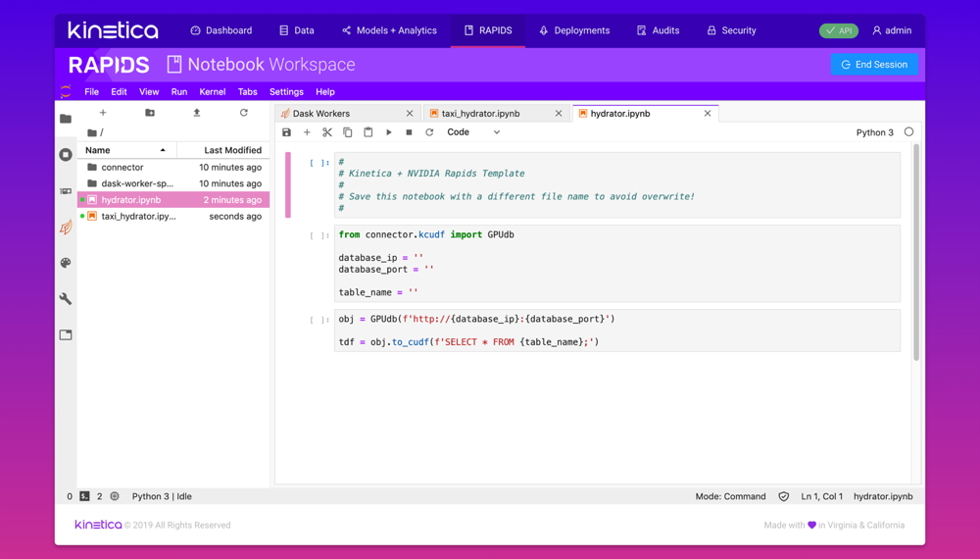Open the connector folder
Screen dimensions: 980x559
[x=173, y=168]
